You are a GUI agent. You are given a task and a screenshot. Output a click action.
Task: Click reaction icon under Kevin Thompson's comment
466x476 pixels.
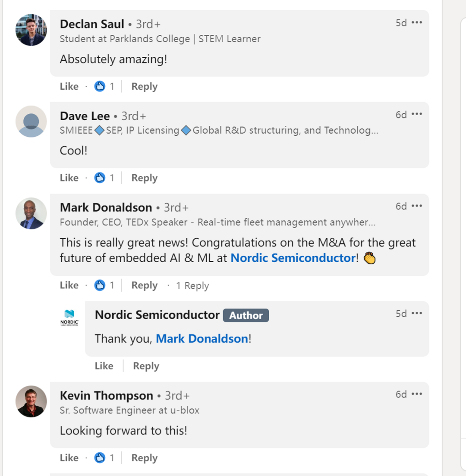(x=100, y=458)
